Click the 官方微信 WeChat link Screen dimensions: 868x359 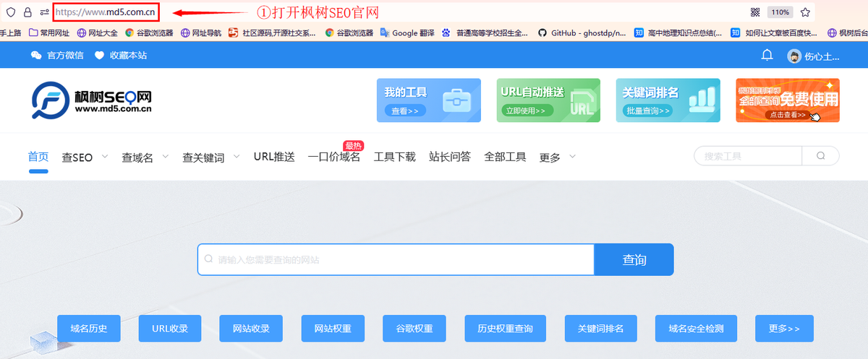pos(57,56)
